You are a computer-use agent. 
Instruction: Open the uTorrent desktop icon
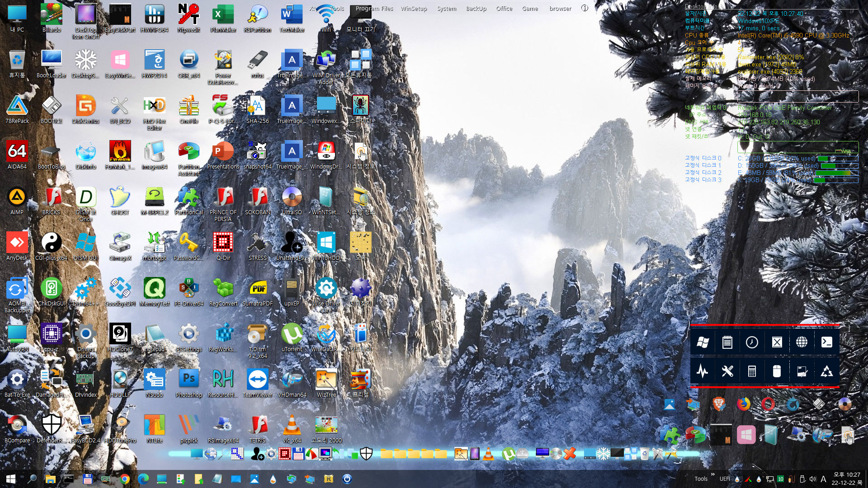click(292, 338)
